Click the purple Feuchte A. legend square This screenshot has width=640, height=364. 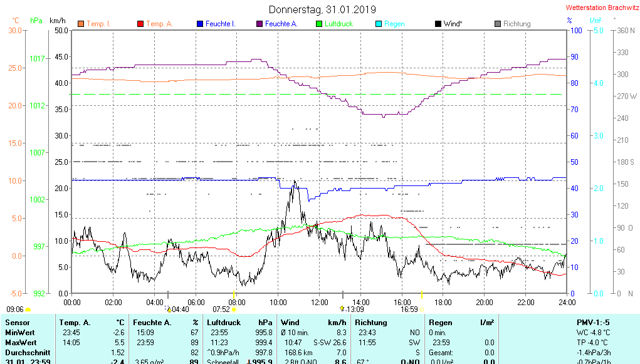[260, 24]
